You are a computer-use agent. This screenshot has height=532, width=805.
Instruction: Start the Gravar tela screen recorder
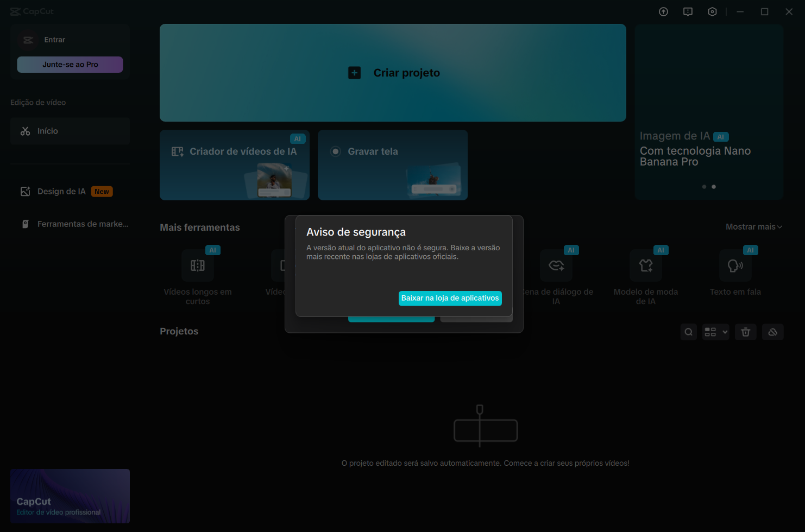pos(392,164)
